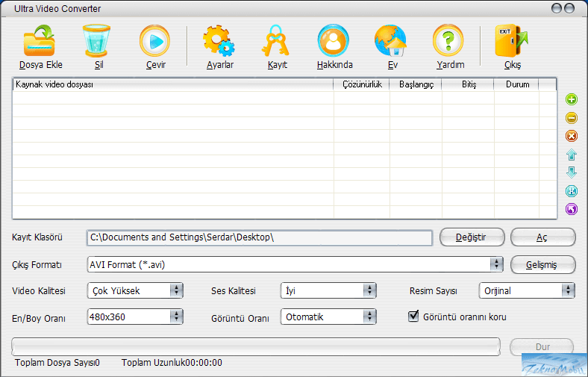Click the Ultra Video Converter title text
Screen dimensions: 588x377
click(57, 9)
